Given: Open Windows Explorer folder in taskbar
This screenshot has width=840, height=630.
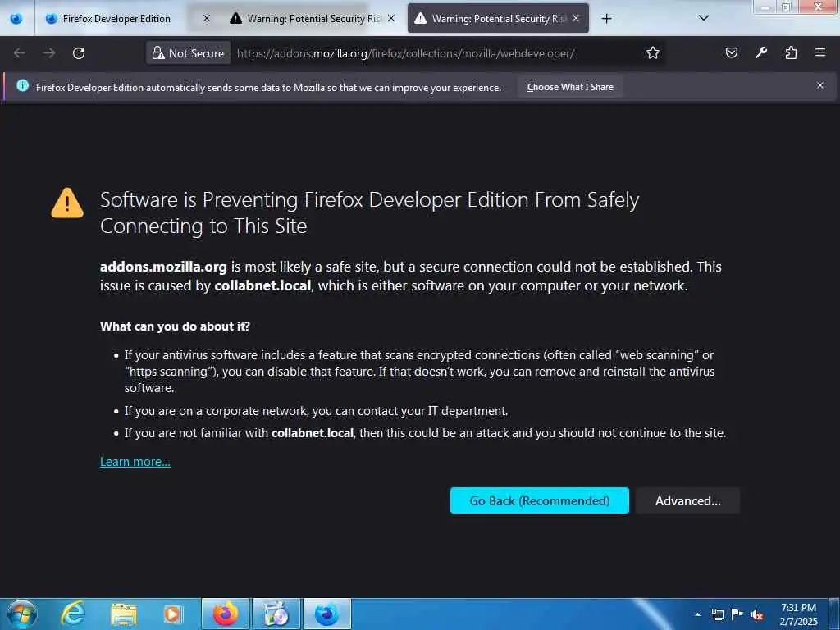Looking at the screenshot, I should (x=124, y=614).
